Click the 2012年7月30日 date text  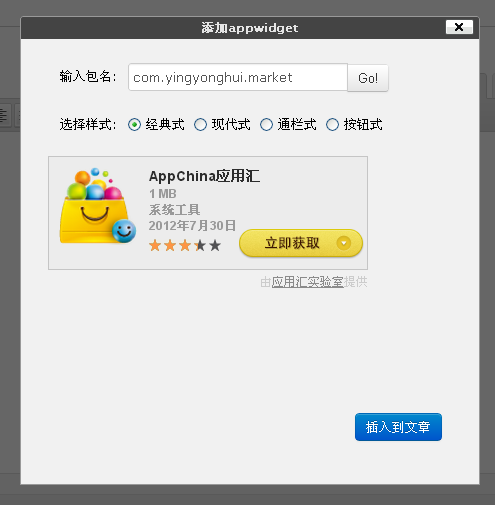pos(192,226)
